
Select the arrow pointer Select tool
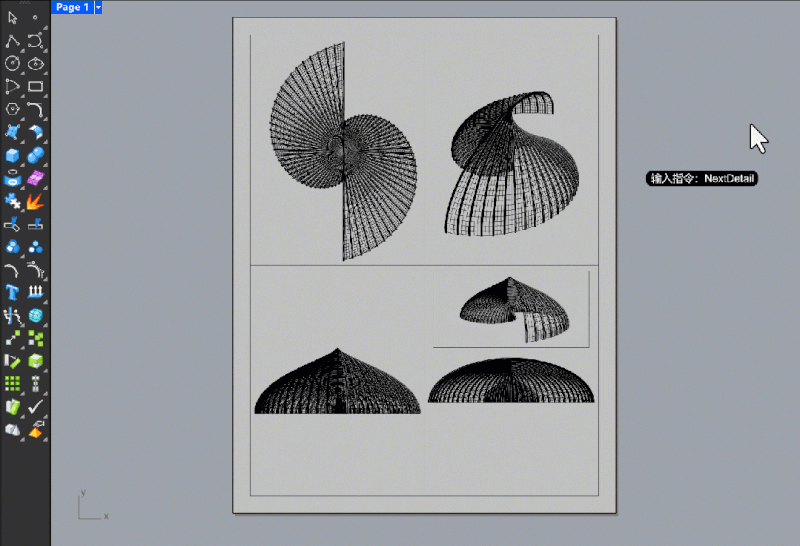[13, 18]
